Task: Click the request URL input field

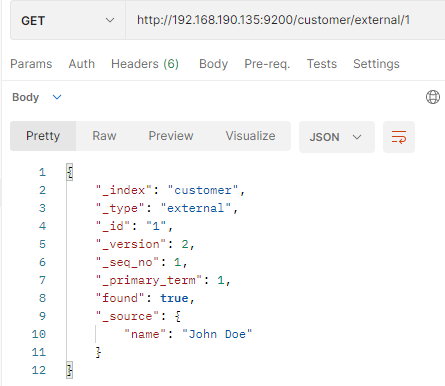Action: (x=285, y=20)
